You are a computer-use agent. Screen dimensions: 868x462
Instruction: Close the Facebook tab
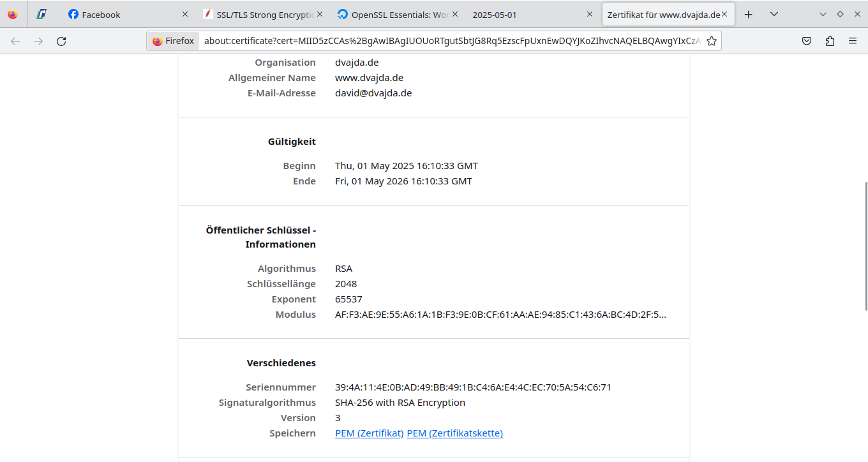click(185, 14)
